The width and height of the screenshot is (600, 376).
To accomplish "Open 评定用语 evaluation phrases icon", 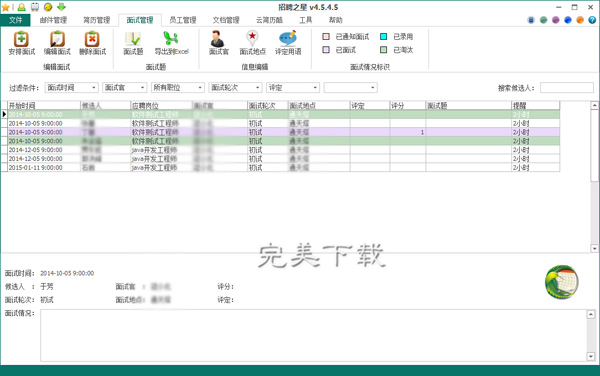I will [288, 39].
